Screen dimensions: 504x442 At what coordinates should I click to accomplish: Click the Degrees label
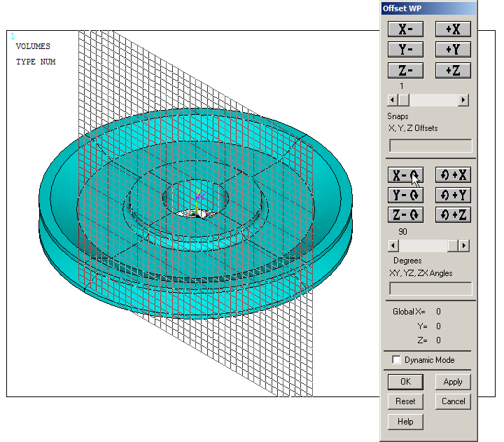[x=407, y=261]
